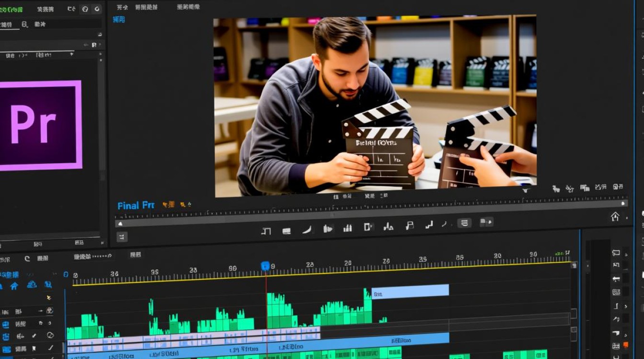
Task: Click the first tool icon in the right tool column
Action: [616, 253]
